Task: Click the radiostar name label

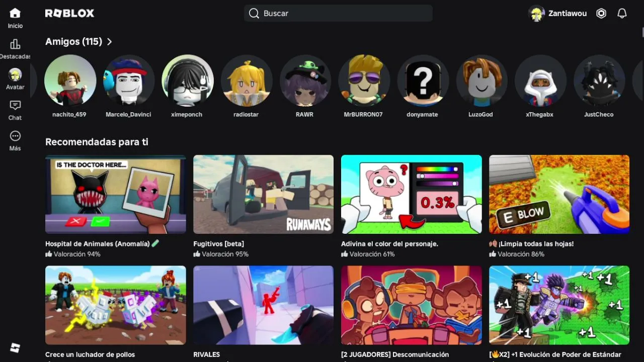Action: (x=246, y=115)
